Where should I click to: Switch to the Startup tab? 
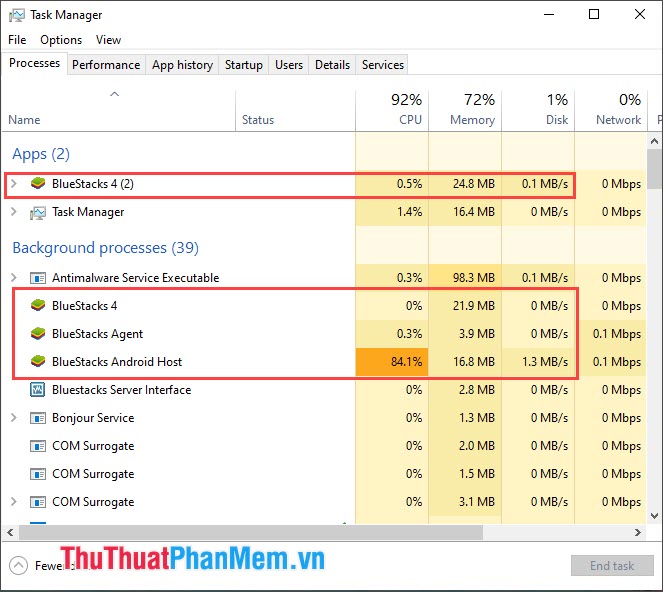coord(244,65)
